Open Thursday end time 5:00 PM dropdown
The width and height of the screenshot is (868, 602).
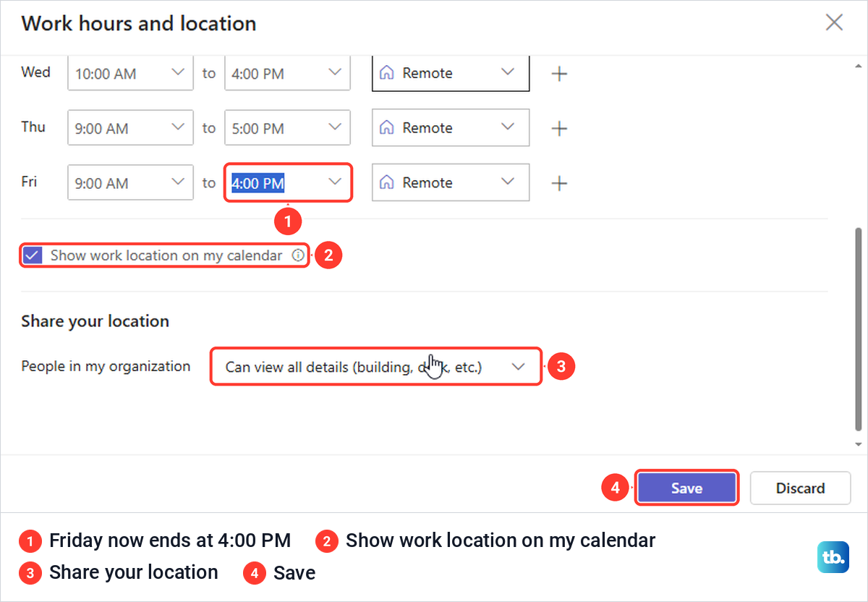pyautogui.click(x=287, y=128)
